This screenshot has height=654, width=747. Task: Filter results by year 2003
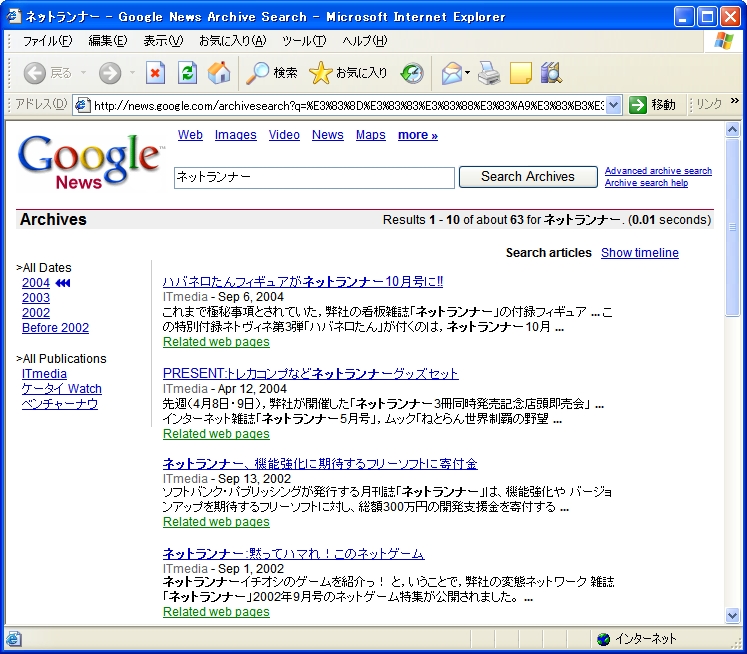point(36,298)
